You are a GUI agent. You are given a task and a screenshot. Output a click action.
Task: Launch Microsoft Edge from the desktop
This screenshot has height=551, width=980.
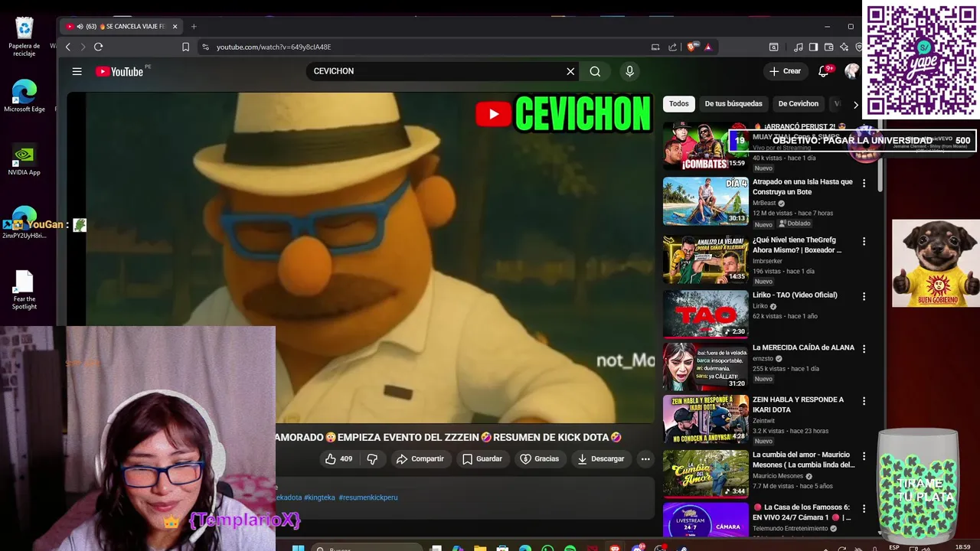pos(24,96)
